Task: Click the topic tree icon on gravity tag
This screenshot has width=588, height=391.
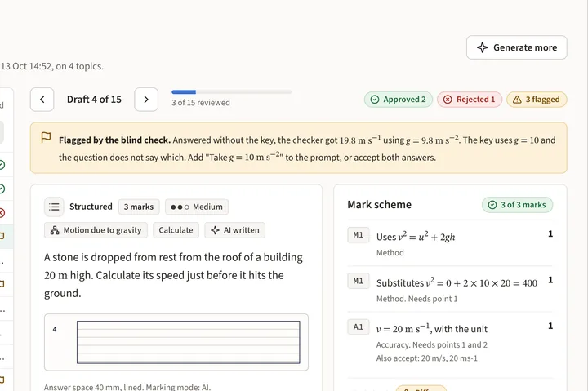Action: coord(55,230)
